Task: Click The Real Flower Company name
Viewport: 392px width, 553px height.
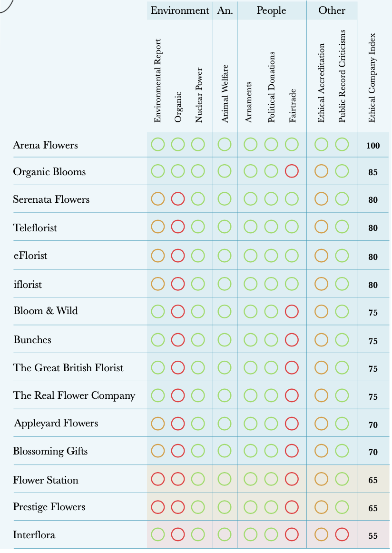Action: [x=74, y=395]
